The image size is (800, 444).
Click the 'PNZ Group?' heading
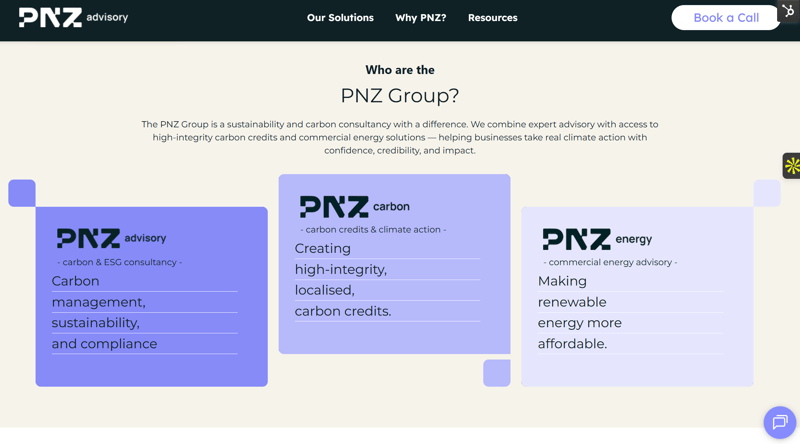(399, 96)
